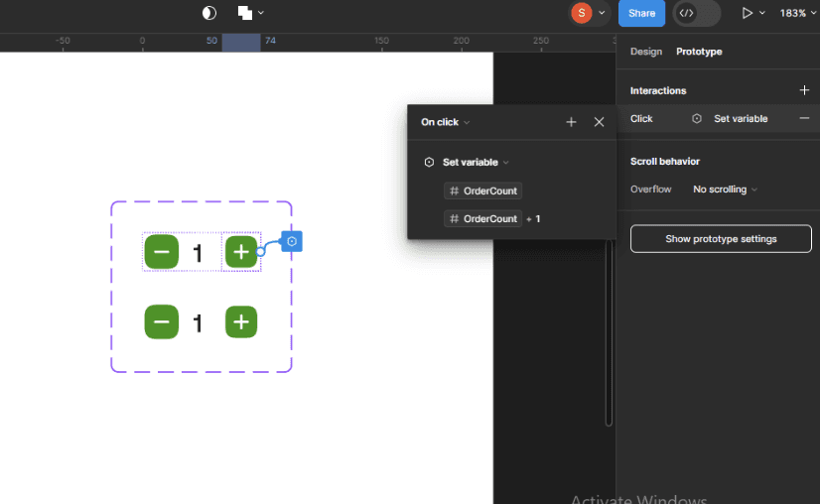Select the bottom counter number 1

click(x=198, y=323)
